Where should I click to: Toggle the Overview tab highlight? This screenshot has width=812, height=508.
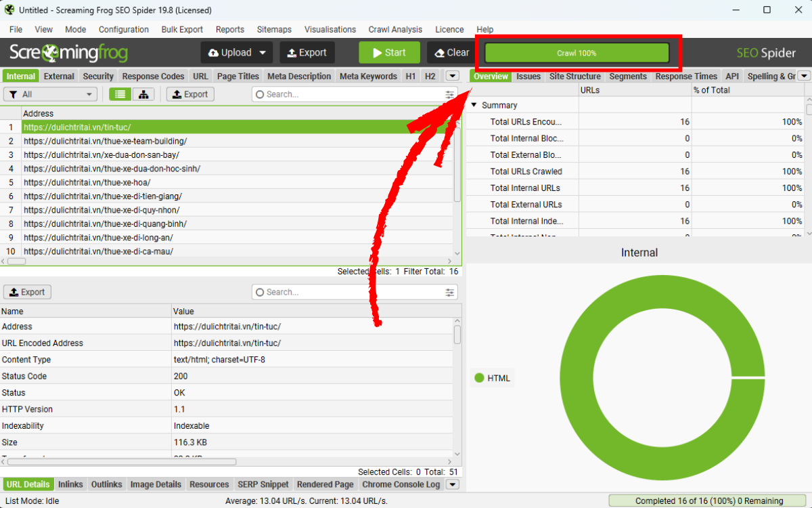click(x=490, y=76)
